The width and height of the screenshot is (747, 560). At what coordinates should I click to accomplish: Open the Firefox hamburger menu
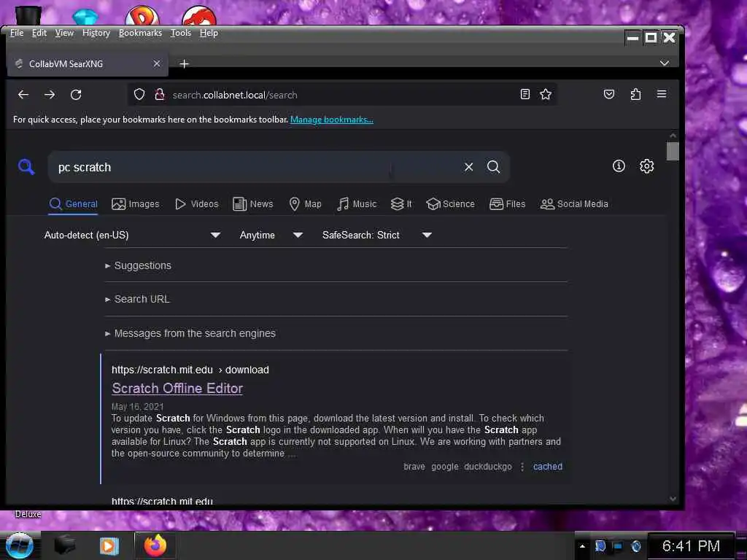tap(662, 94)
